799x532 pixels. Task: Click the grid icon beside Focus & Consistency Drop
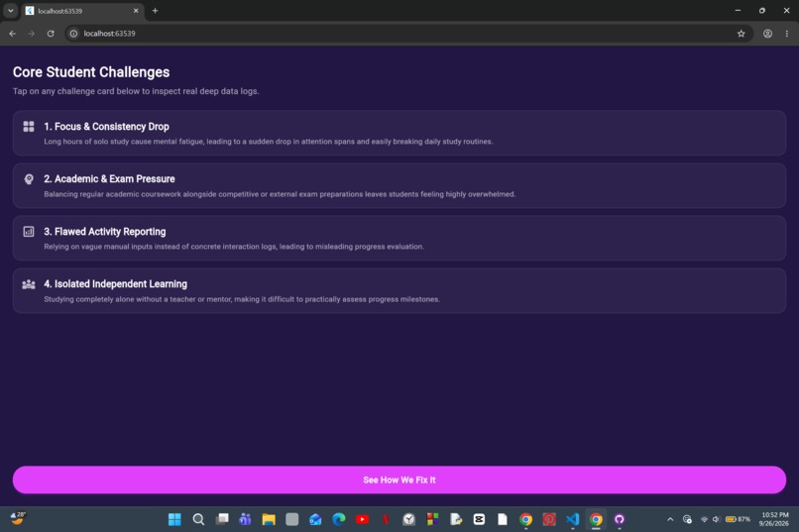coord(29,126)
